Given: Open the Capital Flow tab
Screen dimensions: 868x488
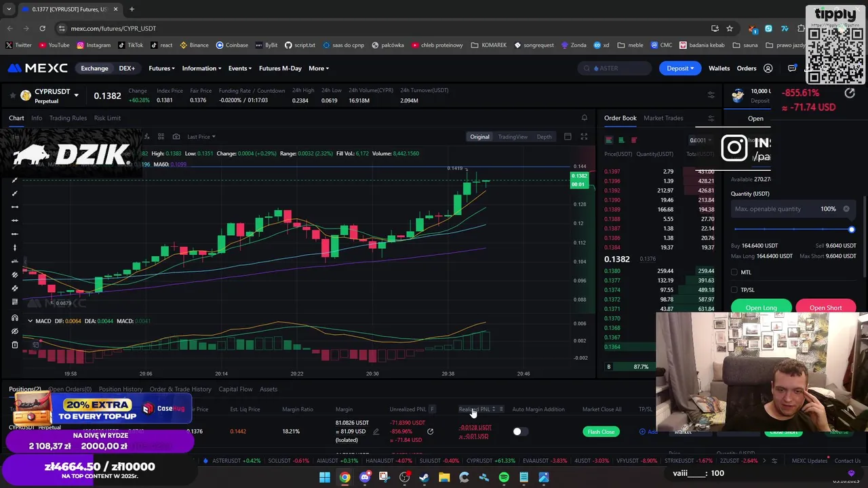Looking at the screenshot, I should (235, 390).
